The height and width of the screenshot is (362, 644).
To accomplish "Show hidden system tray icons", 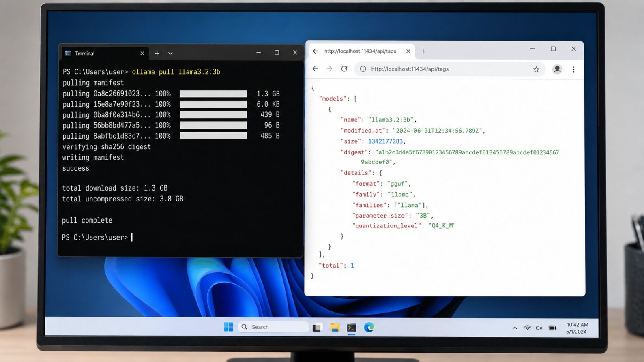I will pyautogui.click(x=515, y=328).
